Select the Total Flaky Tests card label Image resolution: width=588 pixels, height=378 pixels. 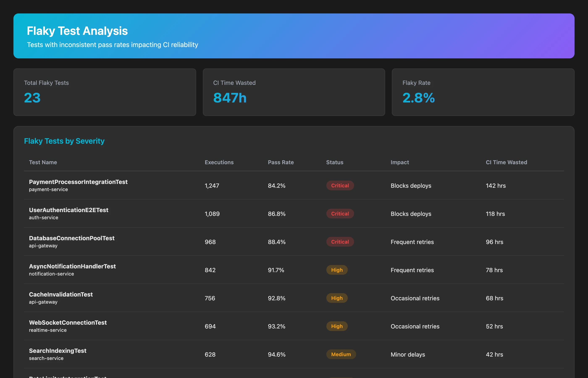point(46,83)
